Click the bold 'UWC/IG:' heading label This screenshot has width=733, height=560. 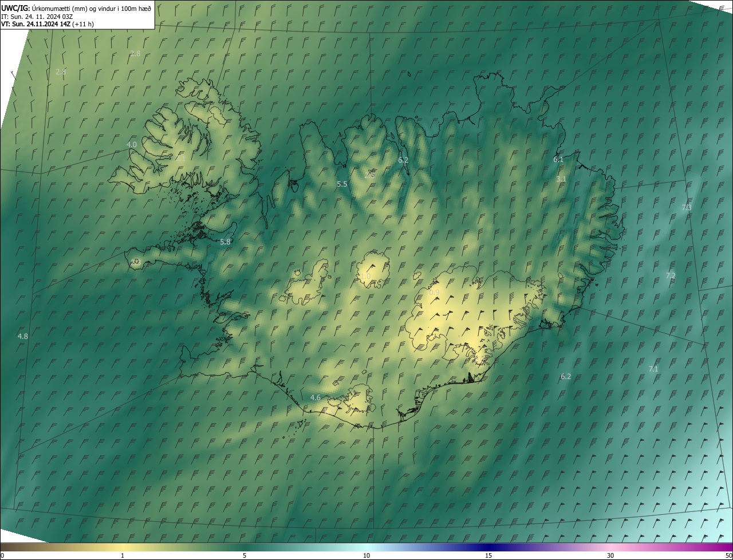[15, 8]
